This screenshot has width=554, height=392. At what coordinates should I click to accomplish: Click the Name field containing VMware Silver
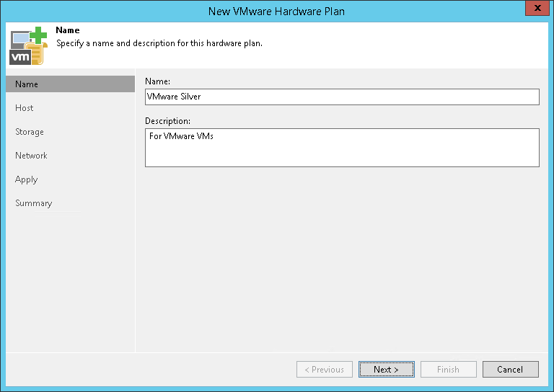pos(342,97)
